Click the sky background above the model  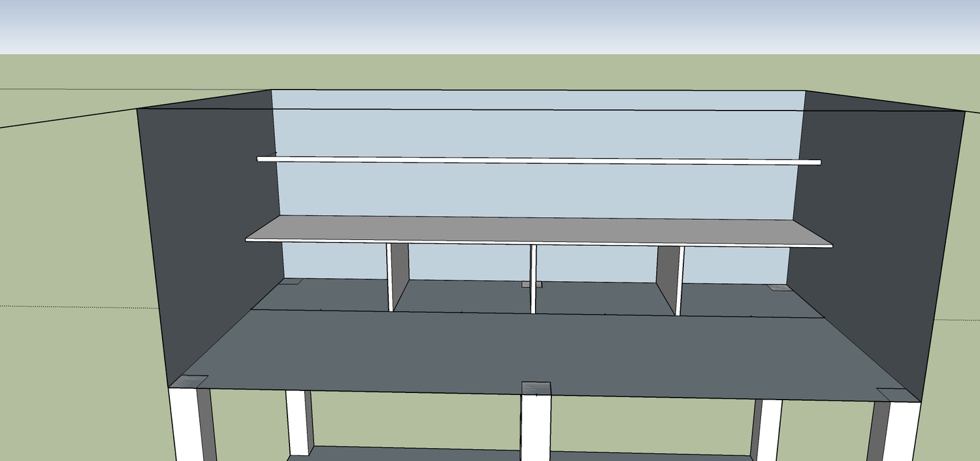[x=490, y=26]
